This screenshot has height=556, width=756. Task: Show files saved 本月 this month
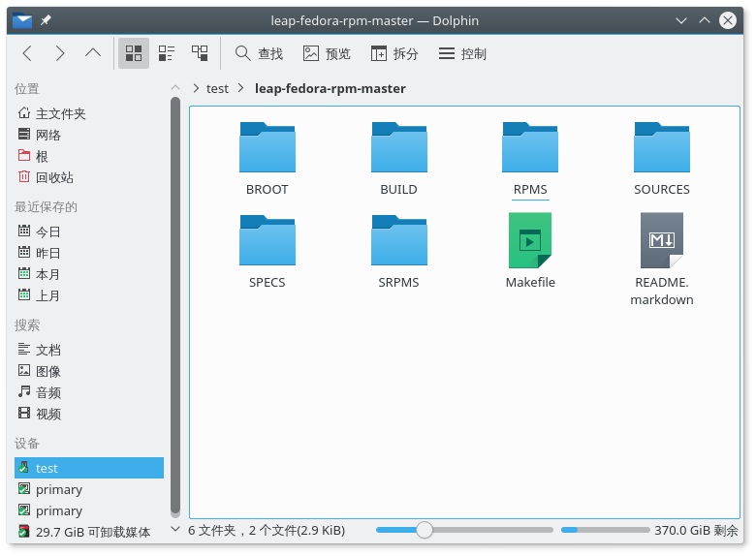89,274
